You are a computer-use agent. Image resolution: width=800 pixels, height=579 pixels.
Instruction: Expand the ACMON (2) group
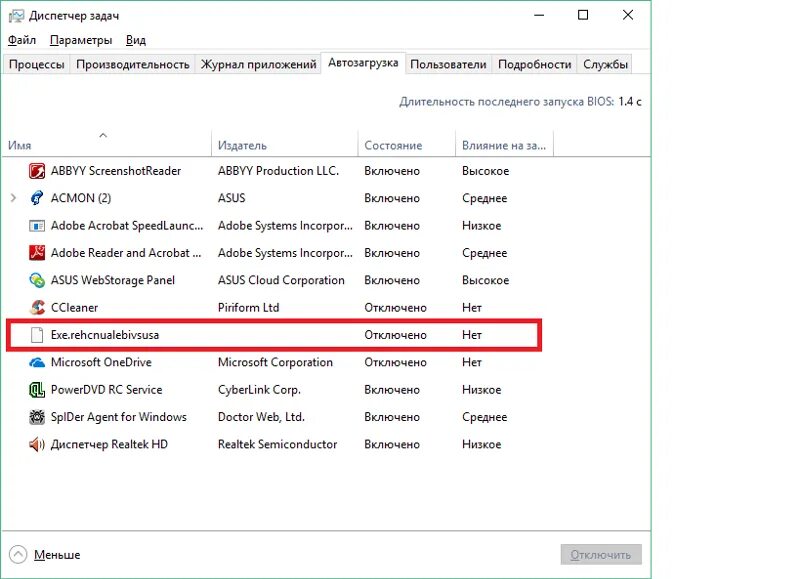click(13, 198)
